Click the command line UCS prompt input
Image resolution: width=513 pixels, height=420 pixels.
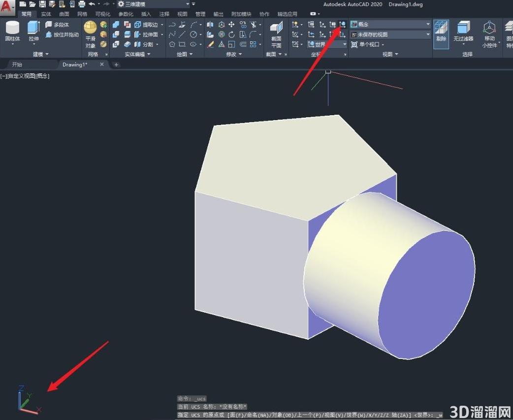click(x=310, y=415)
